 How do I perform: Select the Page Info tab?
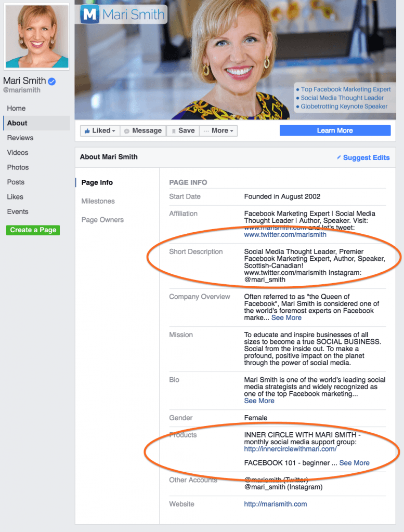pos(97,182)
